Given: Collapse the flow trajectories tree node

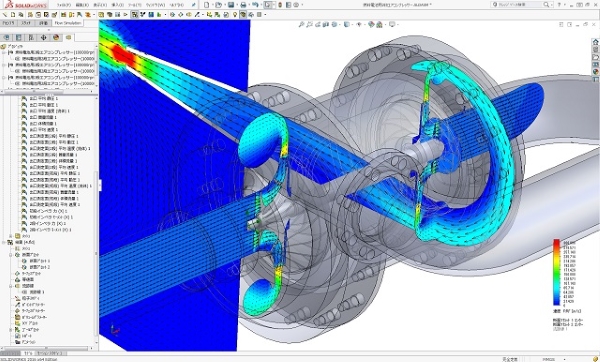Looking at the screenshot, I should click(x=11, y=286).
